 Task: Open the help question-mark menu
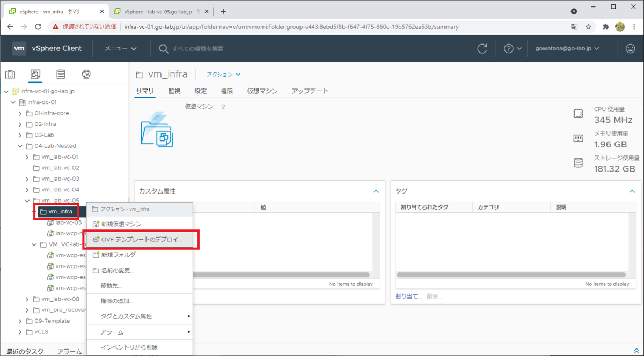(x=513, y=48)
